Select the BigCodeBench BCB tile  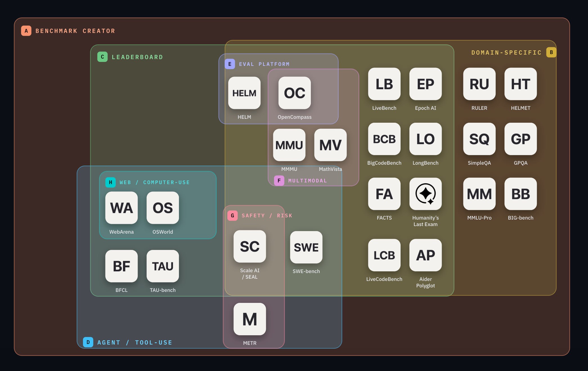point(384,139)
